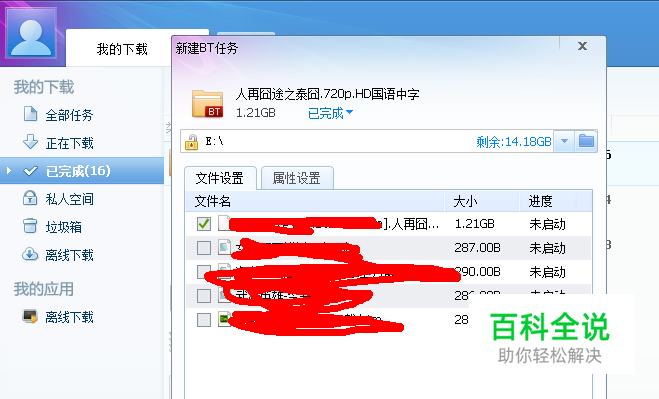Expand the 已完成(16) tree arrow
This screenshot has width=659, height=399.
click(x=9, y=171)
